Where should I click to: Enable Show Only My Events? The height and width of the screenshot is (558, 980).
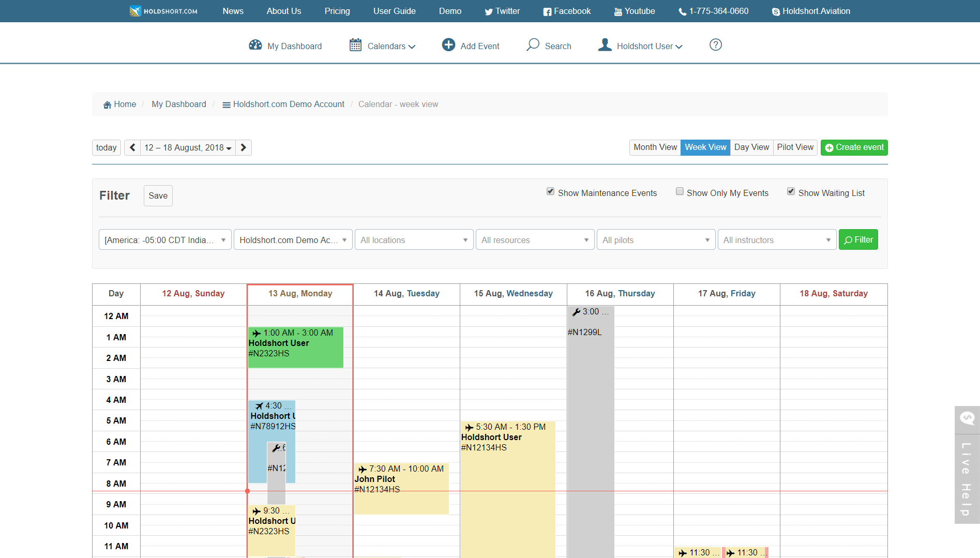(x=680, y=191)
